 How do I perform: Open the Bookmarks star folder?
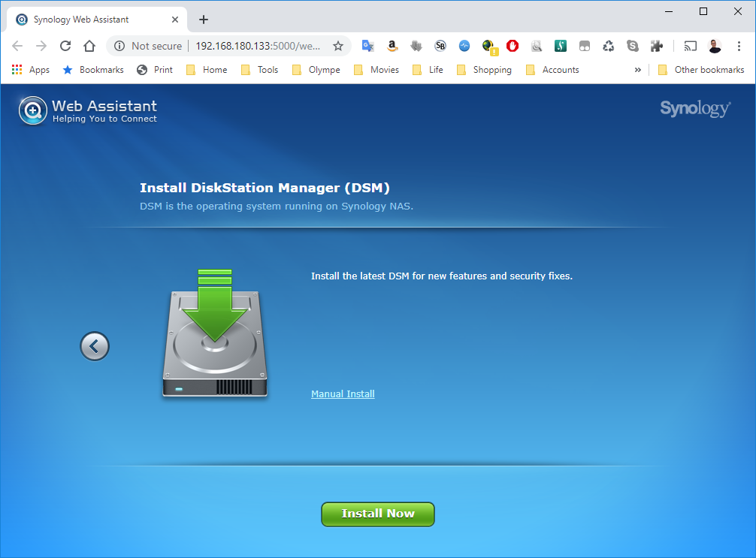pos(93,69)
